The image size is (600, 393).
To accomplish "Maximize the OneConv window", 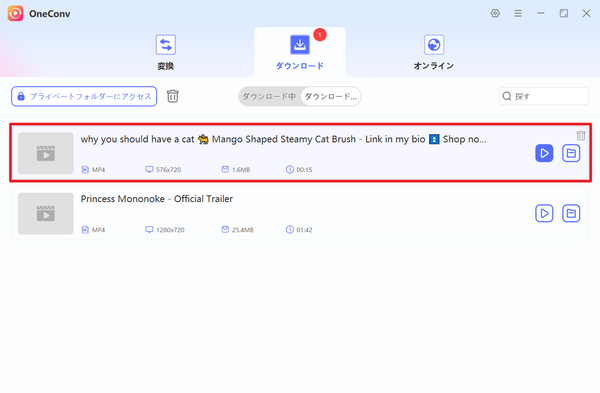I will pyautogui.click(x=564, y=13).
